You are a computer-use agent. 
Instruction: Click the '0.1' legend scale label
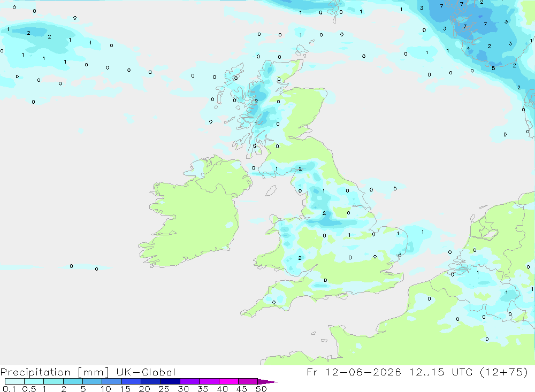(9, 389)
